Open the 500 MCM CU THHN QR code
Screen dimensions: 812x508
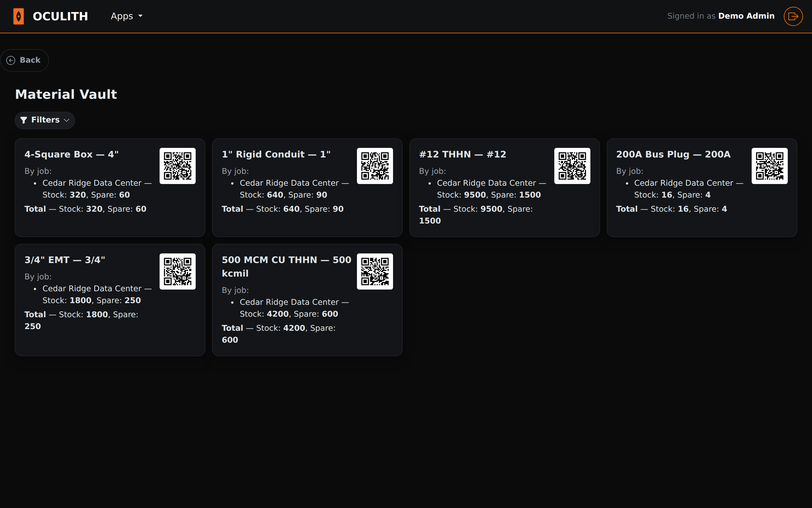click(375, 271)
